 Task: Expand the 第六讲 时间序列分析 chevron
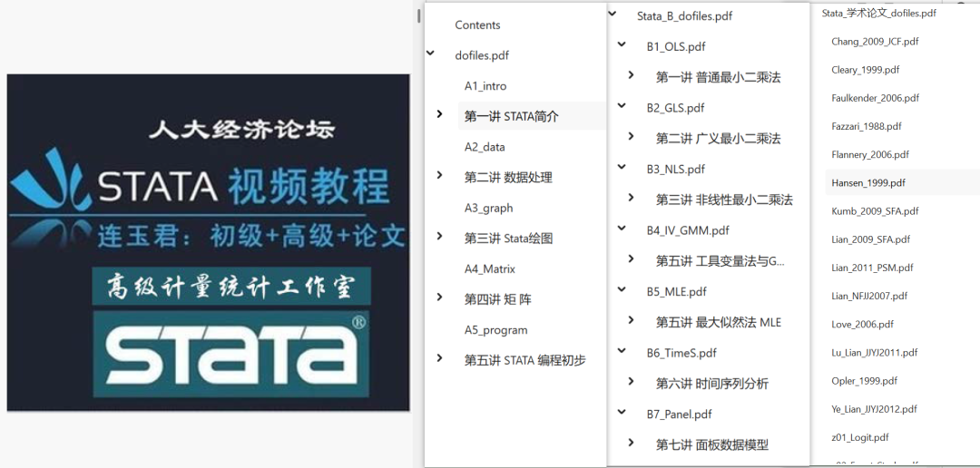pyautogui.click(x=632, y=382)
